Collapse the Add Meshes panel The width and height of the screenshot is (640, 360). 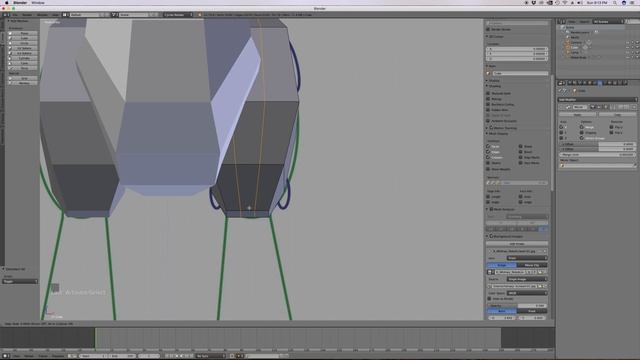(9, 21)
